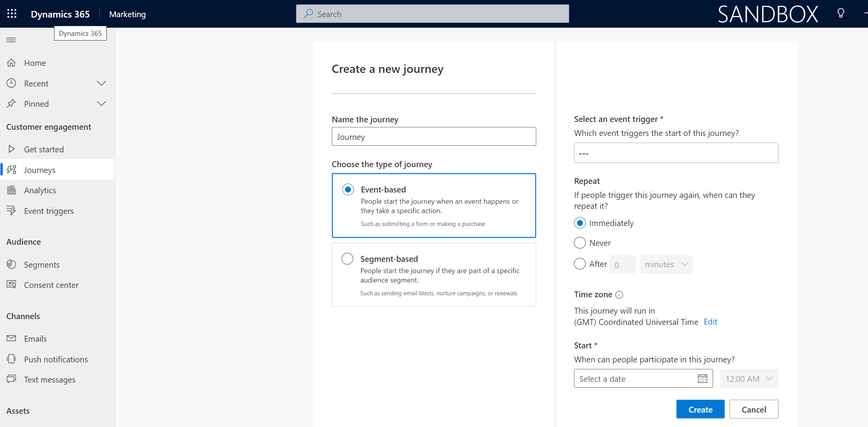This screenshot has height=427, width=868.
Task: Select the After repeat radio button
Action: (579, 264)
